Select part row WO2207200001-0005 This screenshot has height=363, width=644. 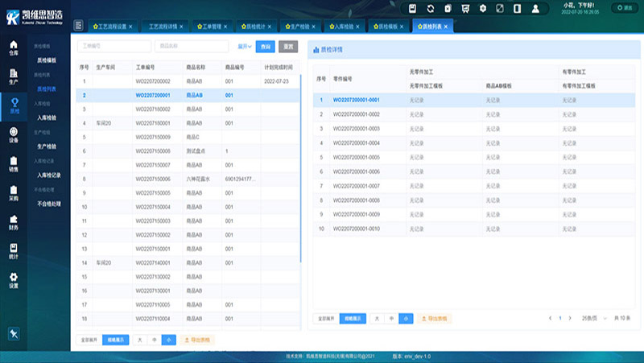(474, 157)
